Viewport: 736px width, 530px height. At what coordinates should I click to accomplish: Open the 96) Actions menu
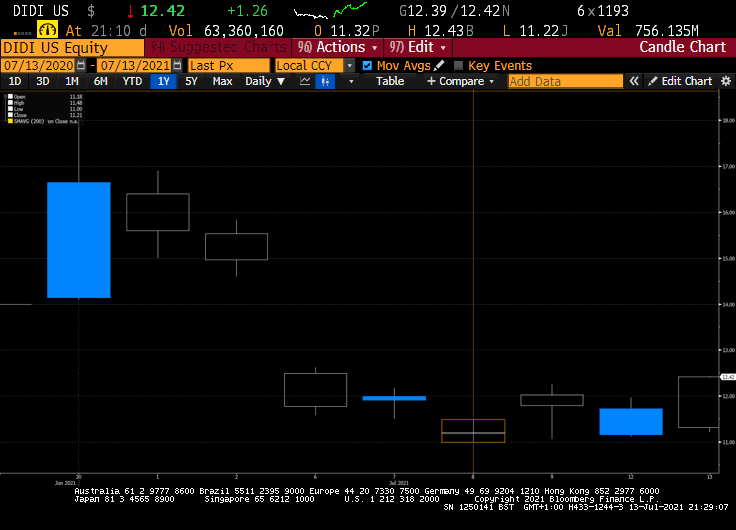pos(338,47)
